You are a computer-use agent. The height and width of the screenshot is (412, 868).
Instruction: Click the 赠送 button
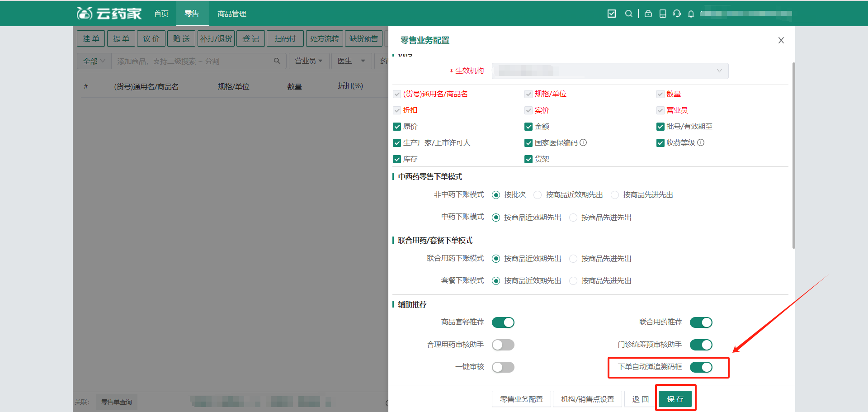[x=182, y=38]
